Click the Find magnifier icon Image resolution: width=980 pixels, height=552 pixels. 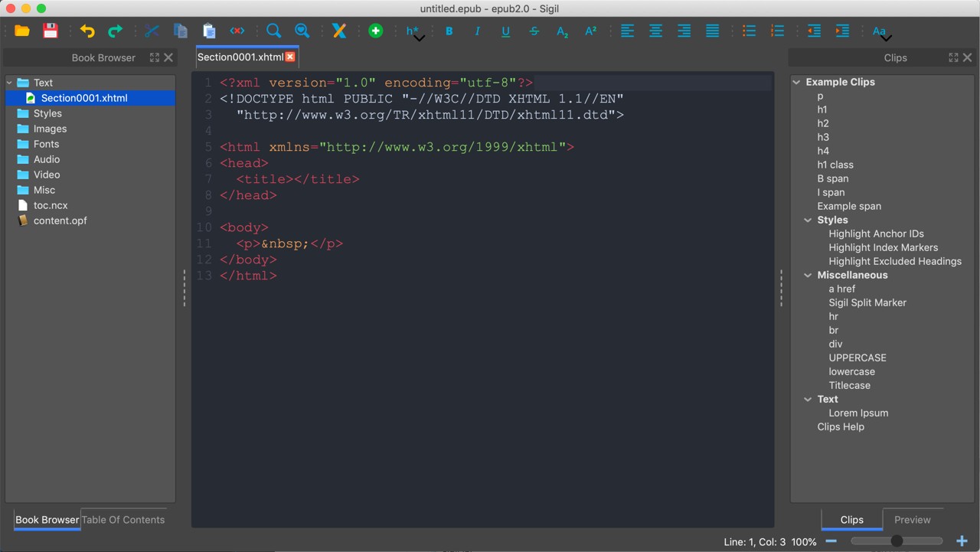click(x=273, y=31)
